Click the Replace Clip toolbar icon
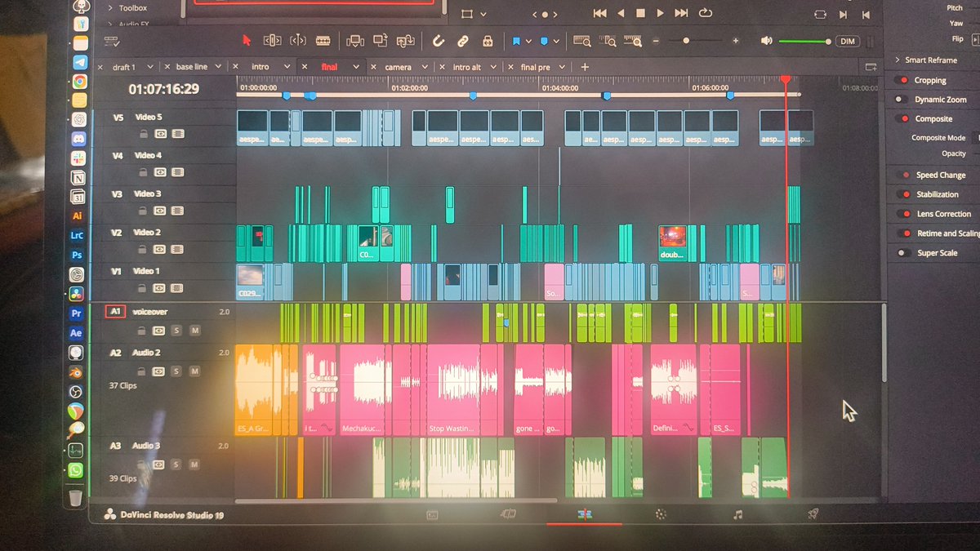Screen dimensions: 980x551 (406, 40)
